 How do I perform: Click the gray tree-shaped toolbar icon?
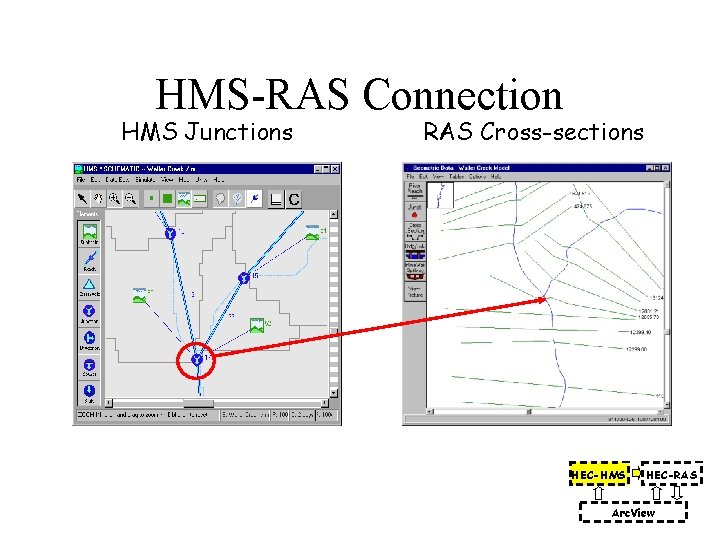[237, 199]
